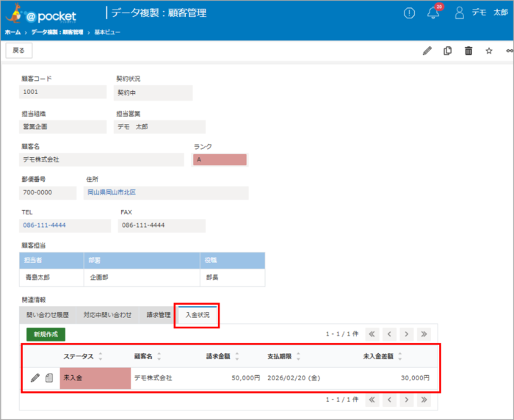Sort by 請求金額 column arrows

237,356
